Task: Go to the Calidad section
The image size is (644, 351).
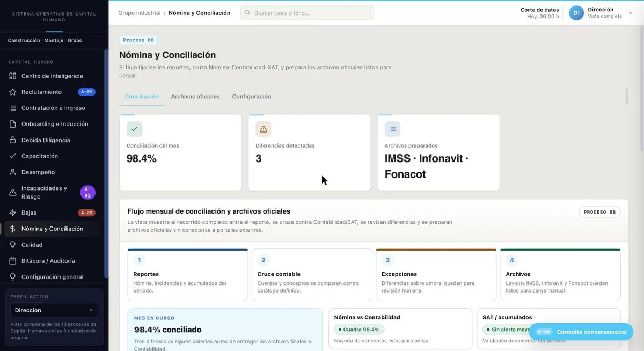Action: click(52, 245)
